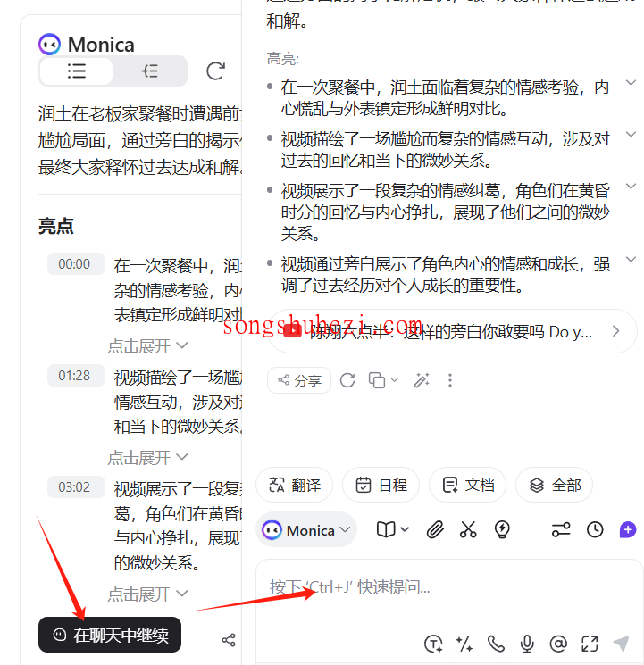Click the Monica logo icon in summary card
Viewport: 644px width, 665px height.
coord(50,44)
